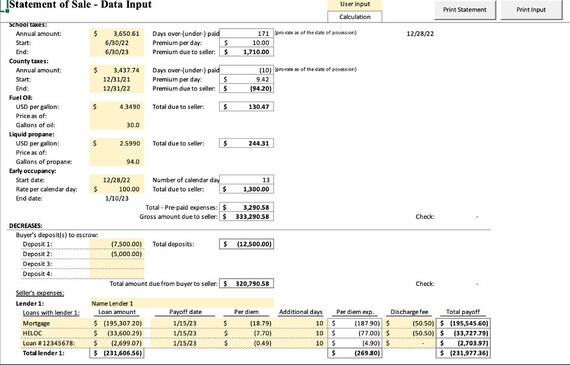Select the Mortgage discharge fee cell

point(409,323)
